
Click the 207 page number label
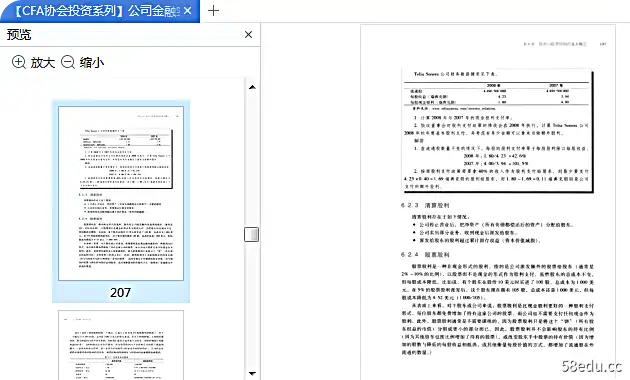(121, 292)
